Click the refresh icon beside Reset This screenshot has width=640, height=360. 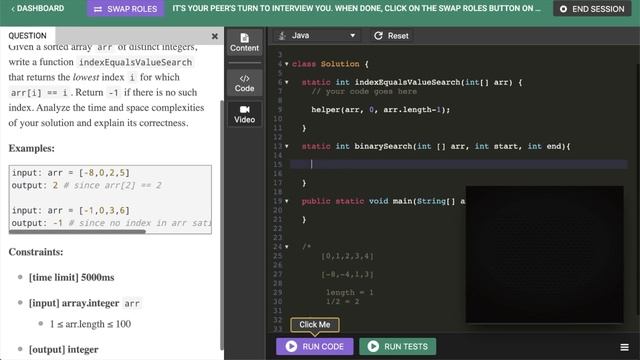click(378, 36)
